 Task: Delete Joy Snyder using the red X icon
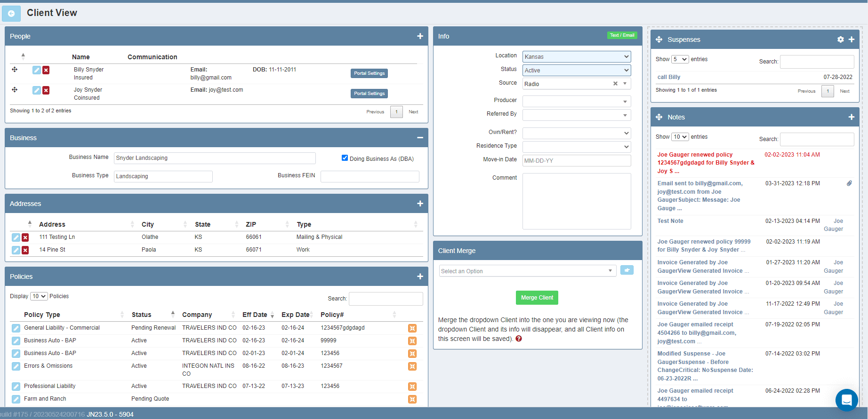tap(46, 90)
